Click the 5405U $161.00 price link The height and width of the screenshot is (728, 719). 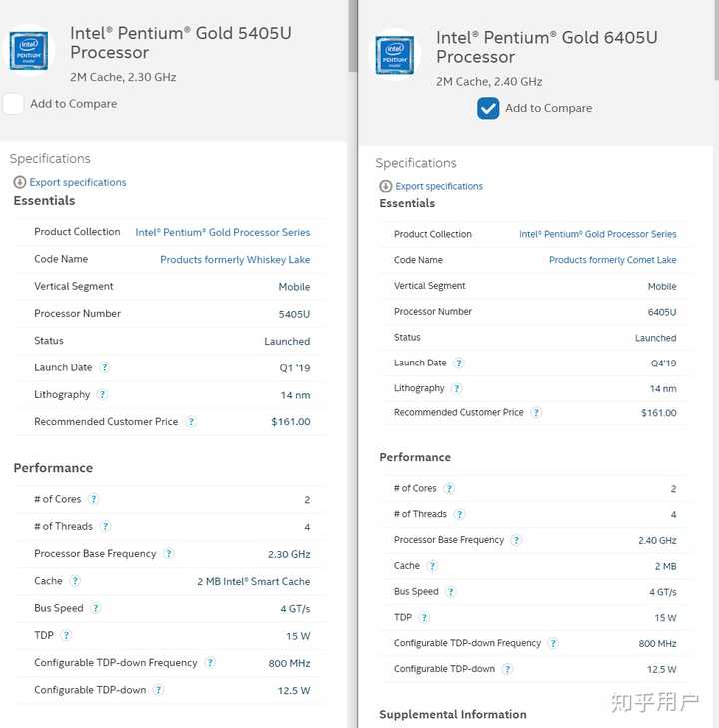290,422
